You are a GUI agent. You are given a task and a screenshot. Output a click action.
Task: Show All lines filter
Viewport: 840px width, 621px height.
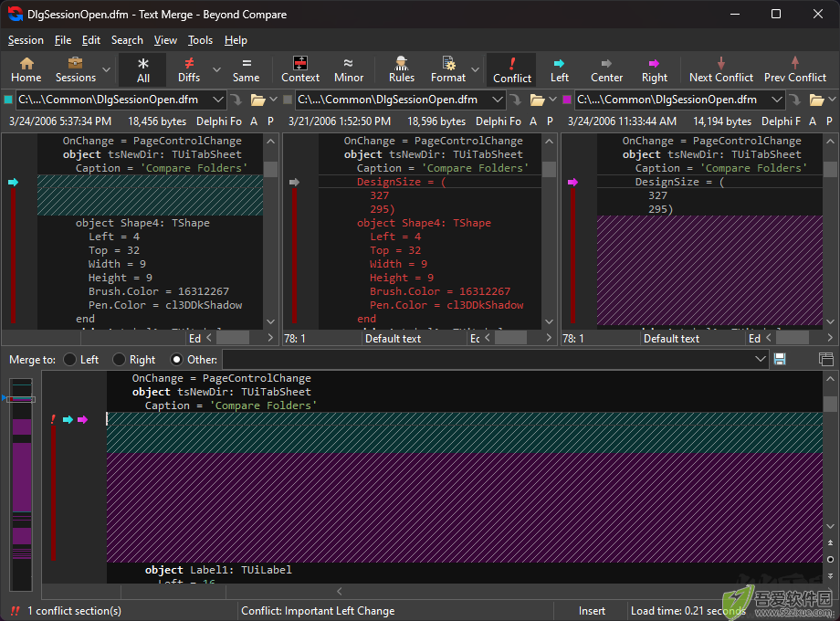click(143, 69)
